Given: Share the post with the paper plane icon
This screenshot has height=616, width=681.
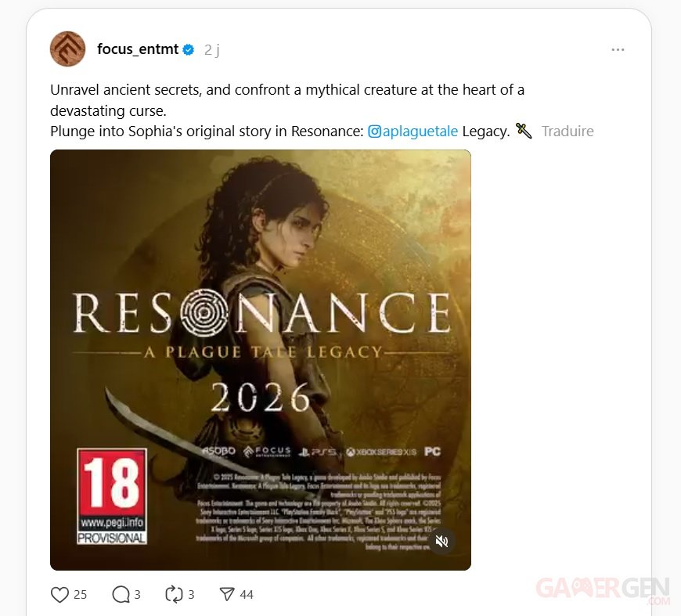Looking at the screenshot, I should coord(227,594).
